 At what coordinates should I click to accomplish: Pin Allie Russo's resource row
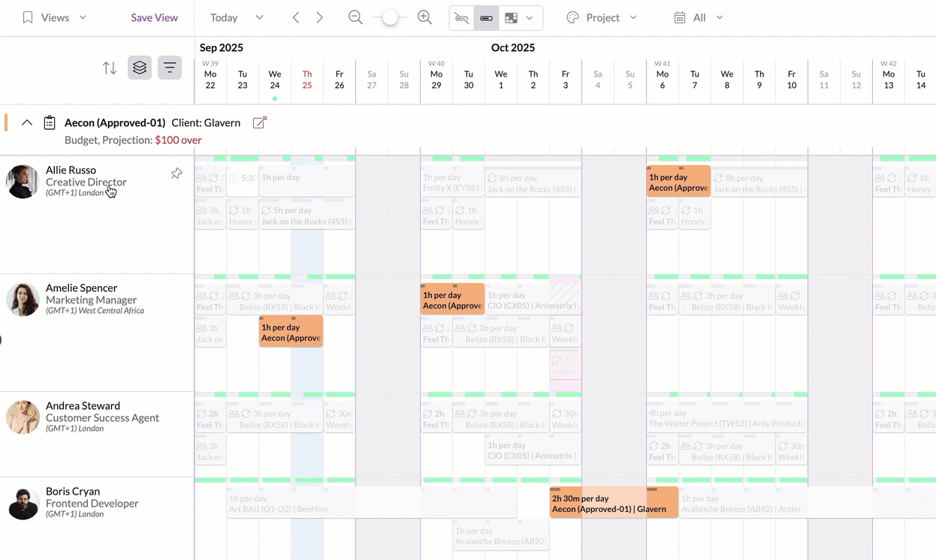(x=177, y=173)
